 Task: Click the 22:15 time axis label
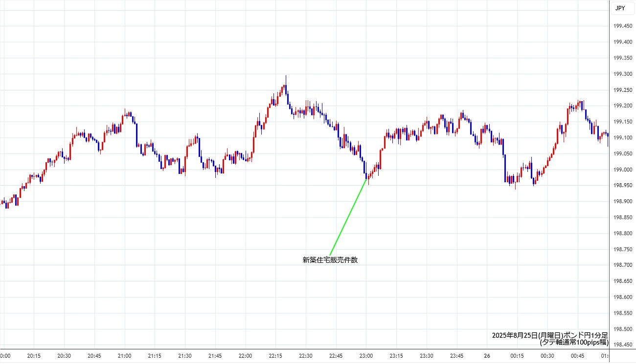pos(275,356)
